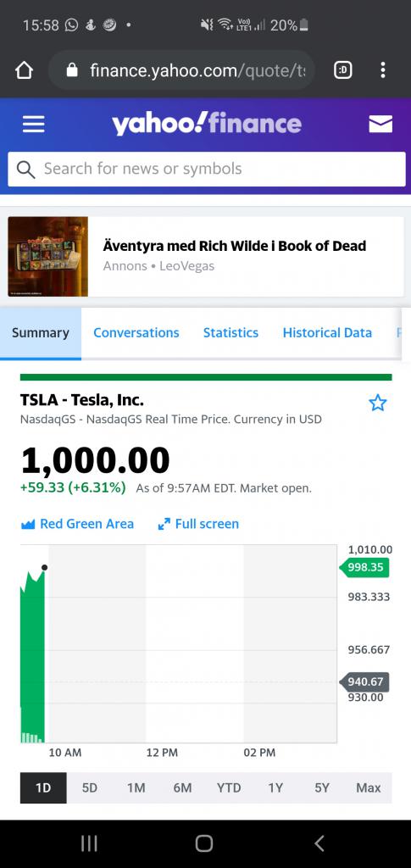The width and height of the screenshot is (411, 868).
Task: Tap the Android home button
Action: click(204, 843)
